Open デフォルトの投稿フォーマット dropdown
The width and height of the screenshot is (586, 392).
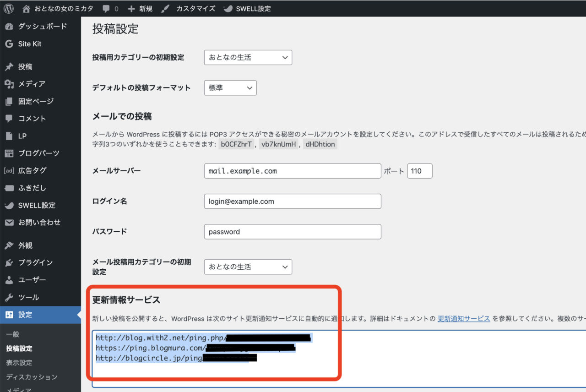coord(230,88)
